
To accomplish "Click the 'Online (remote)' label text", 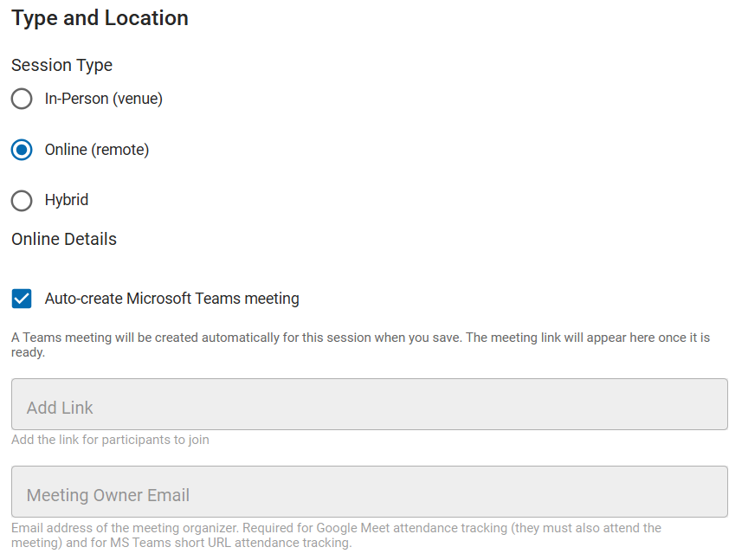I will pos(97,150).
